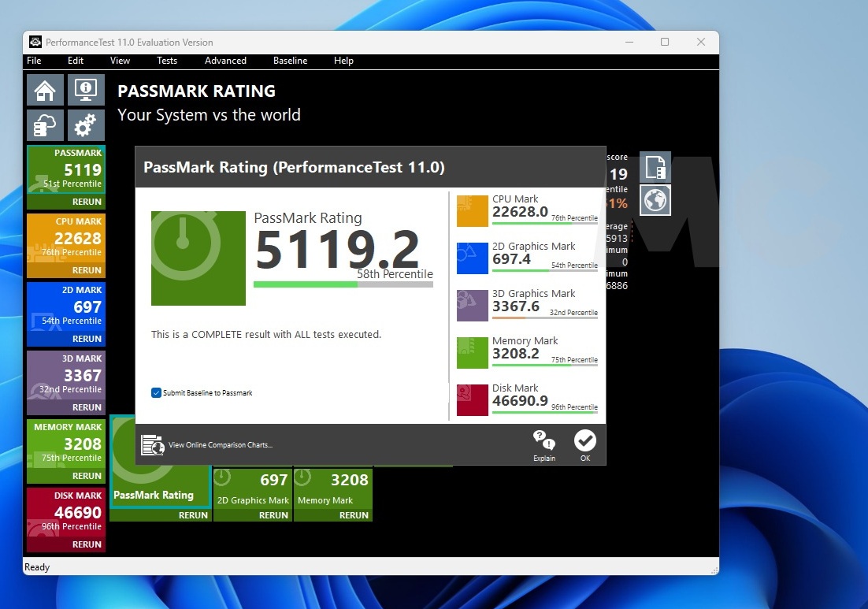The image size is (868, 609).
Task: Open the Advanced menu
Action: 225,61
